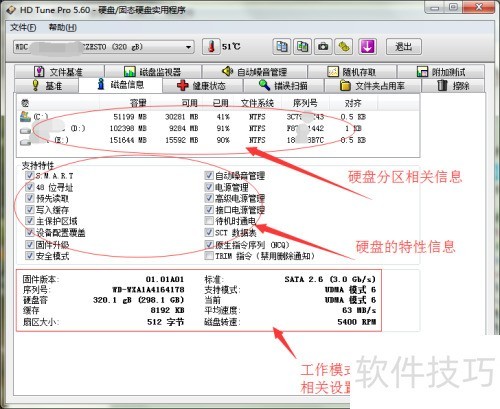Click the blue info tab icon
This screenshot has width=500, height=409.
point(101,84)
